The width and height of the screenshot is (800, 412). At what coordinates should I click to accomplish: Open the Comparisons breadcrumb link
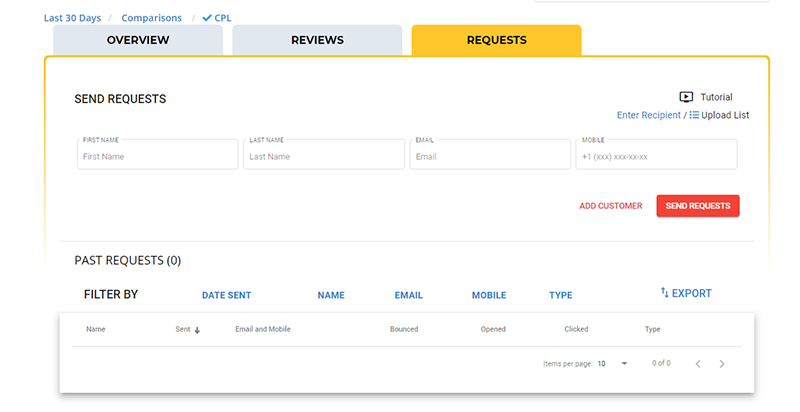(152, 18)
